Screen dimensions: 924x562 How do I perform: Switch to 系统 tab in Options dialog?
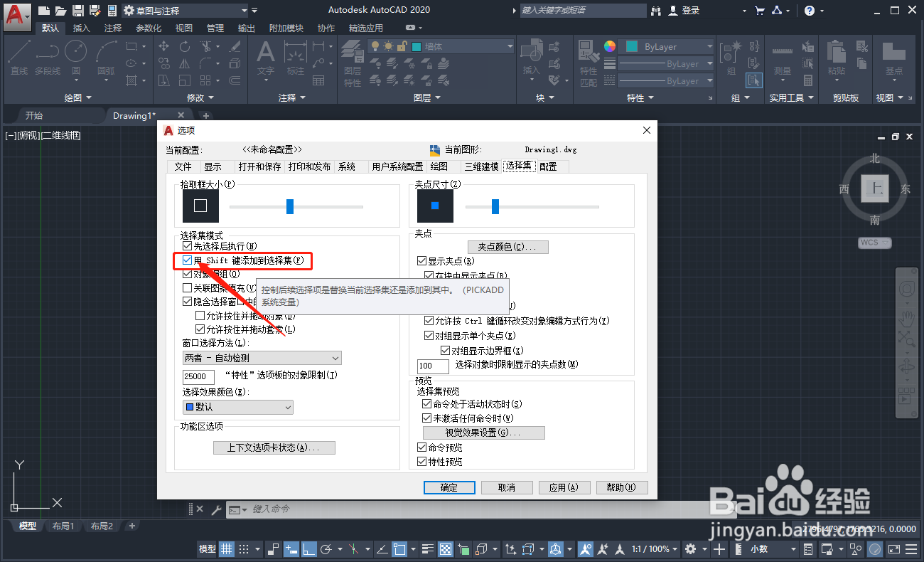click(x=347, y=166)
